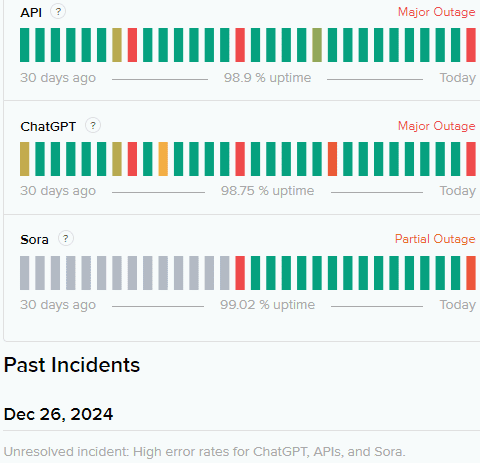The height and width of the screenshot is (463, 480).
Task: Click 'Today' under the ChatGPT bars
Action: pyautogui.click(x=458, y=191)
